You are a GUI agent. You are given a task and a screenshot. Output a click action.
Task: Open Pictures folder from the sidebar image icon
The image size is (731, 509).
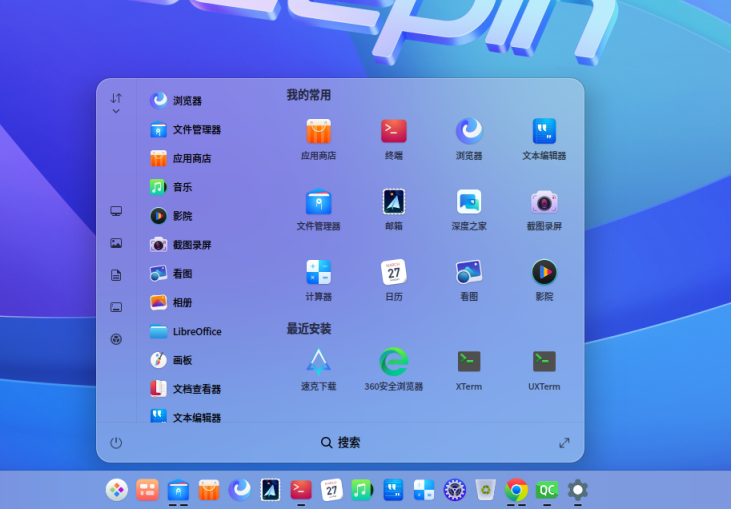tap(116, 243)
